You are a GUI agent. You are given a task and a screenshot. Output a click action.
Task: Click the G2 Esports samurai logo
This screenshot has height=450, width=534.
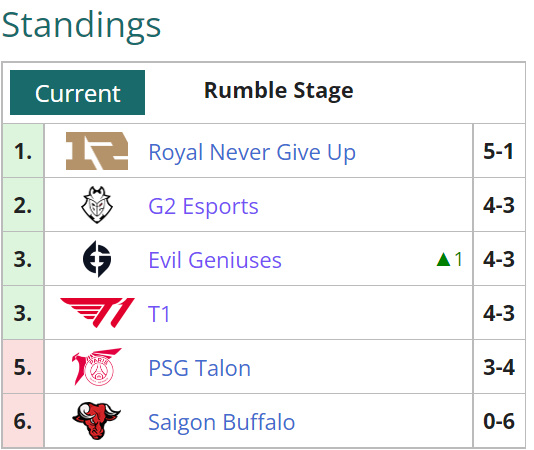97,205
